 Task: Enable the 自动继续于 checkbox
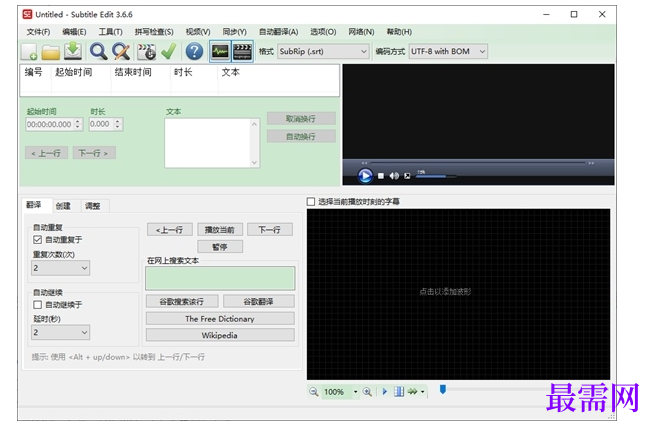point(37,305)
